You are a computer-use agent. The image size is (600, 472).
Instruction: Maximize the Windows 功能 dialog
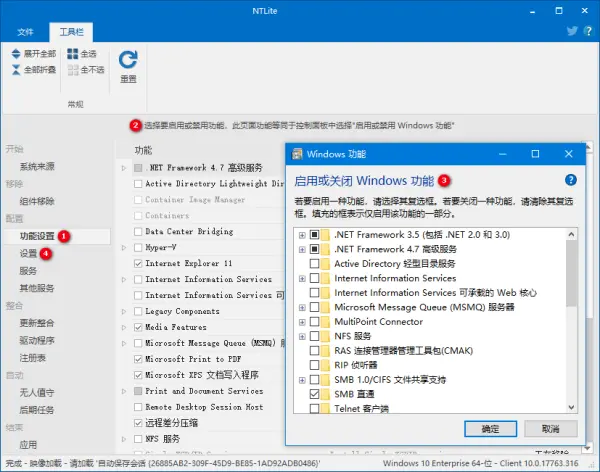[535, 154]
